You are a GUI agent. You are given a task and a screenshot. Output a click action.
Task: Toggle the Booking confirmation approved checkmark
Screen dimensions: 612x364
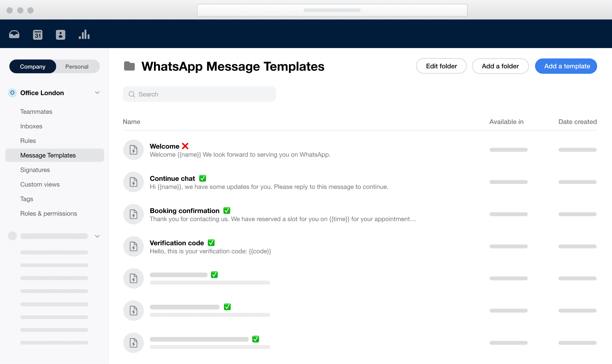pyautogui.click(x=227, y=210)
